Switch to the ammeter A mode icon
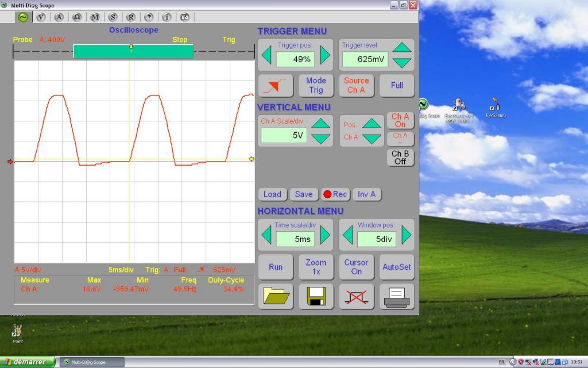This screenshot has width=588, height=368. 59,17
